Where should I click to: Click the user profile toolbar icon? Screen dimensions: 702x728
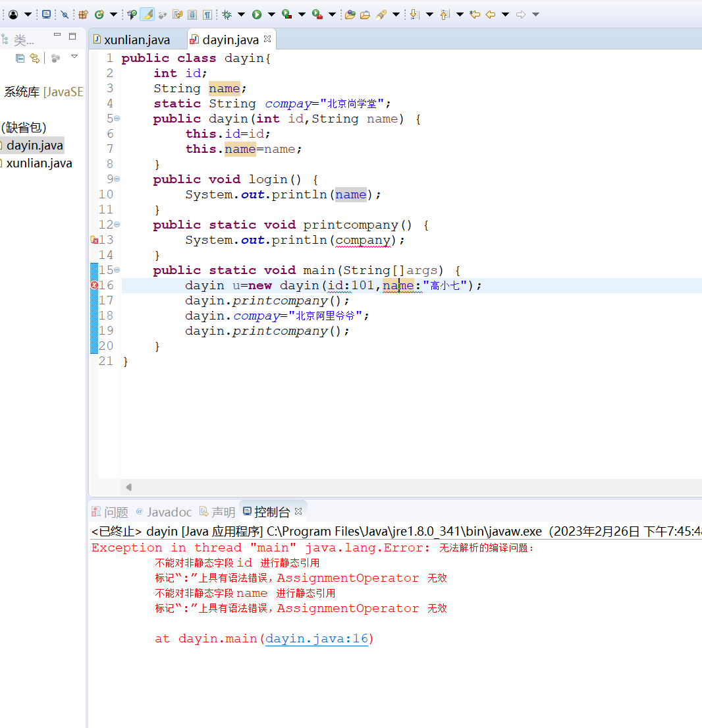click(x=13, y=14)
